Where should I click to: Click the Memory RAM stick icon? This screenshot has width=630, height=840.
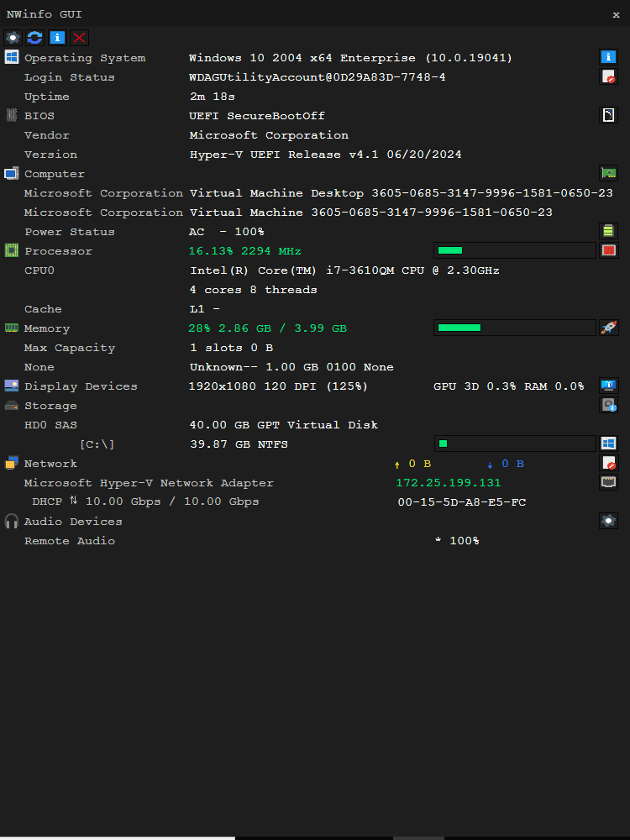tap(12, 328)
